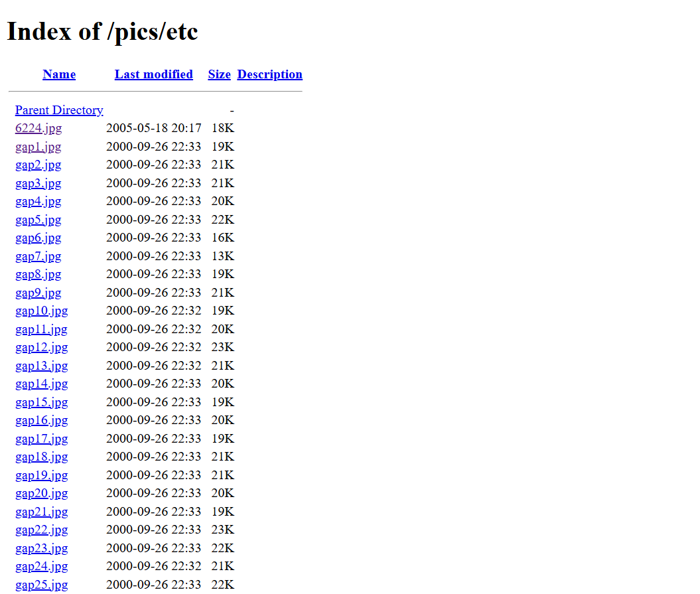Sort listing by Name column
Viewport: 700px width, 594px height.
[59, 74]
